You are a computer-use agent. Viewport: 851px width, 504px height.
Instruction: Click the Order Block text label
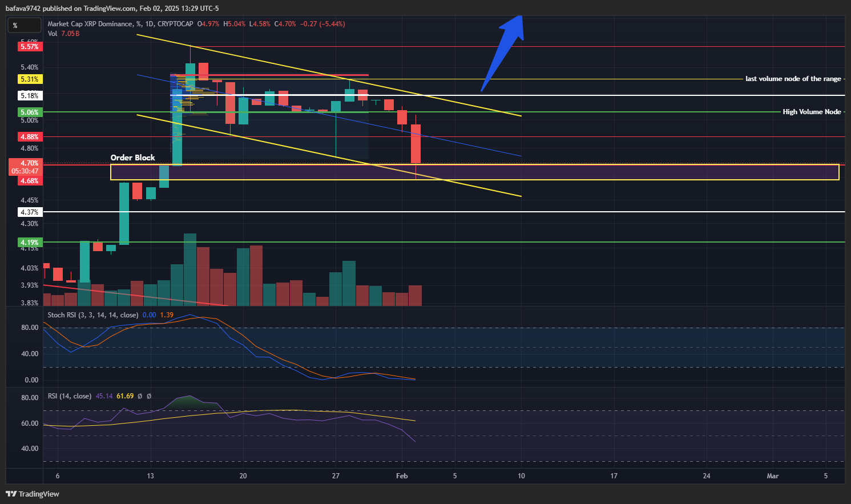[133, 158]
